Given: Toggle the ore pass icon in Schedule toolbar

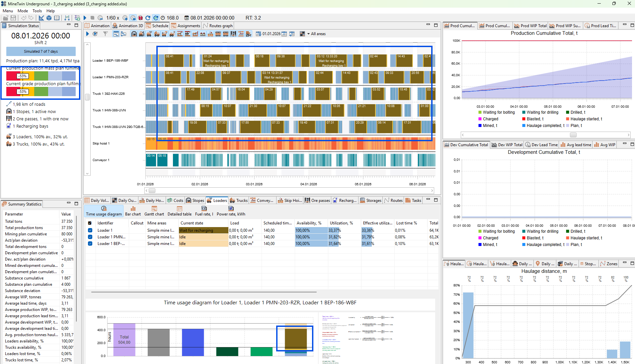Looking at the screenshot, I should [233, 34].
